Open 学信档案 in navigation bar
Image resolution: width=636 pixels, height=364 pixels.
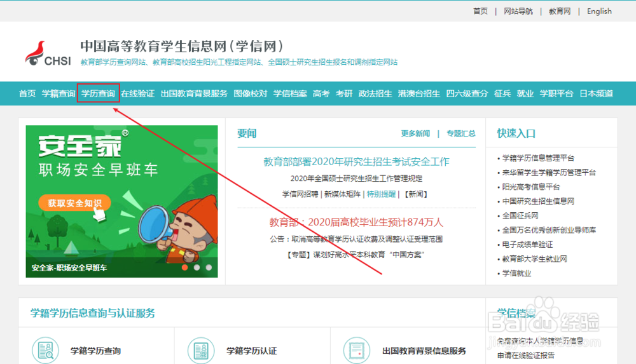click(x=290, y=93)
